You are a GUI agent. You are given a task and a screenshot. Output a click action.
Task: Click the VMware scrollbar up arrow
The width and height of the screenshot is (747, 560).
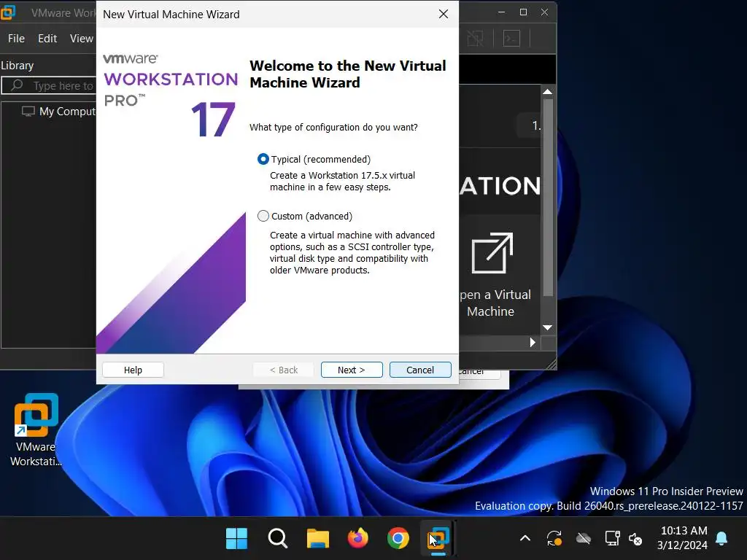click(548, 91)
